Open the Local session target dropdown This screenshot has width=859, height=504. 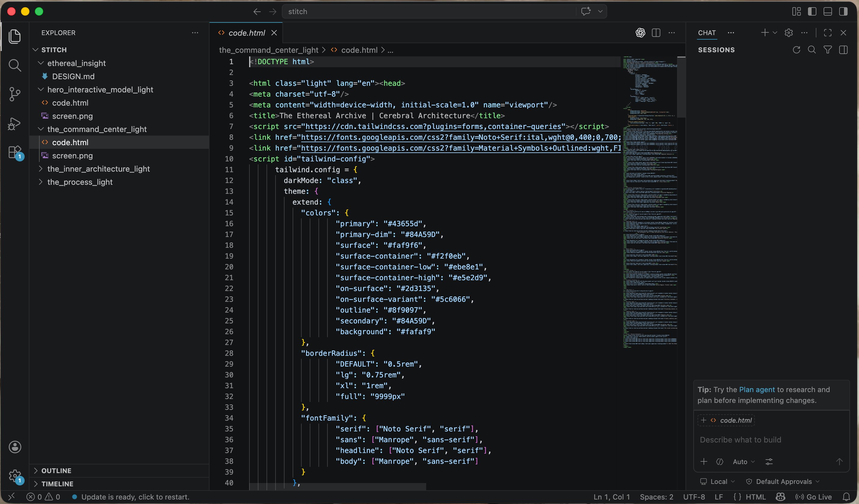tap(717, 481)
